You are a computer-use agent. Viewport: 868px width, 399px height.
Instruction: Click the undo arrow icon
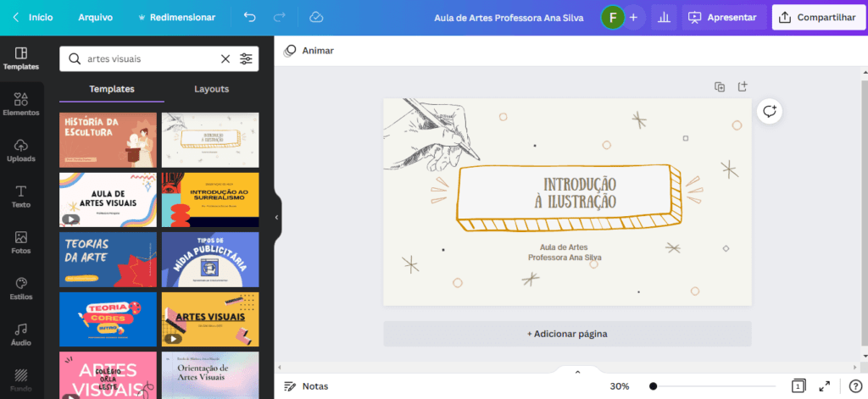click(x=250, y=18)
